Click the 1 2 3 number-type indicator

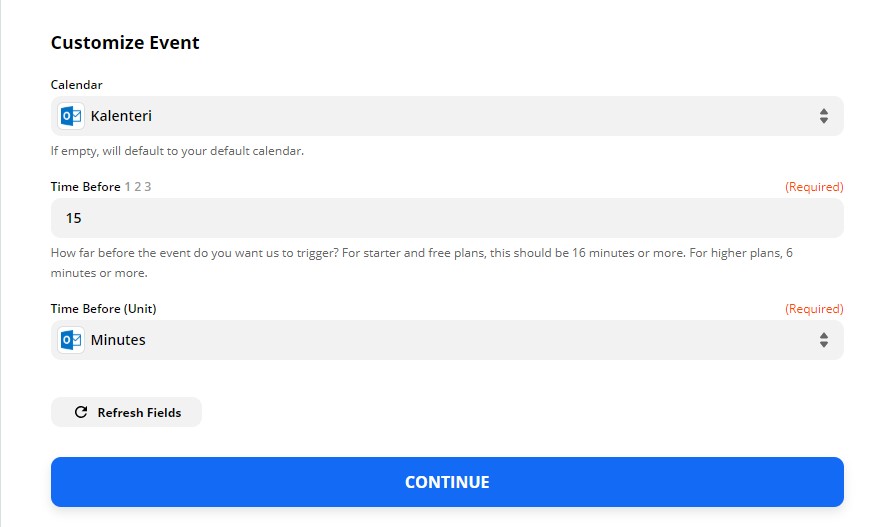138,186
